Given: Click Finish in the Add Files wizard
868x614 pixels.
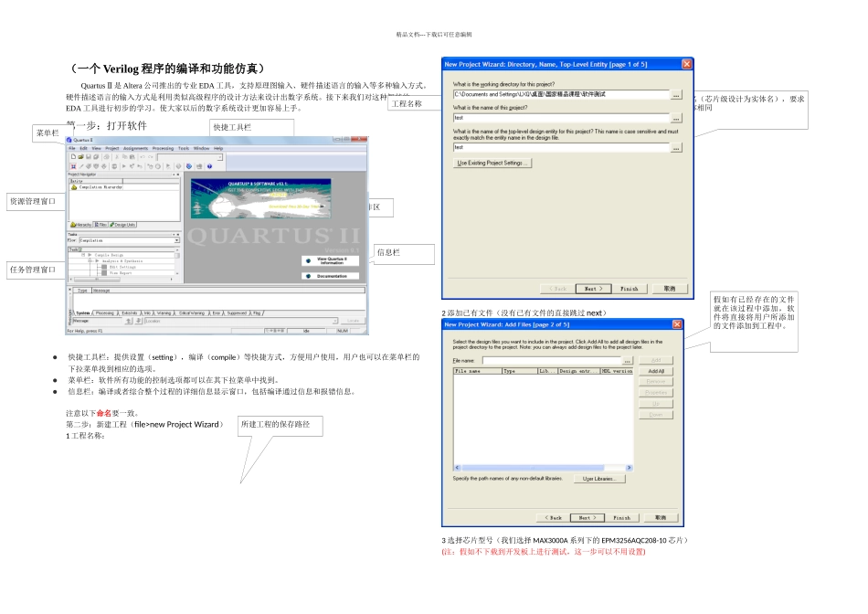Looking at the screenshot, I should (x=622, y=518).
